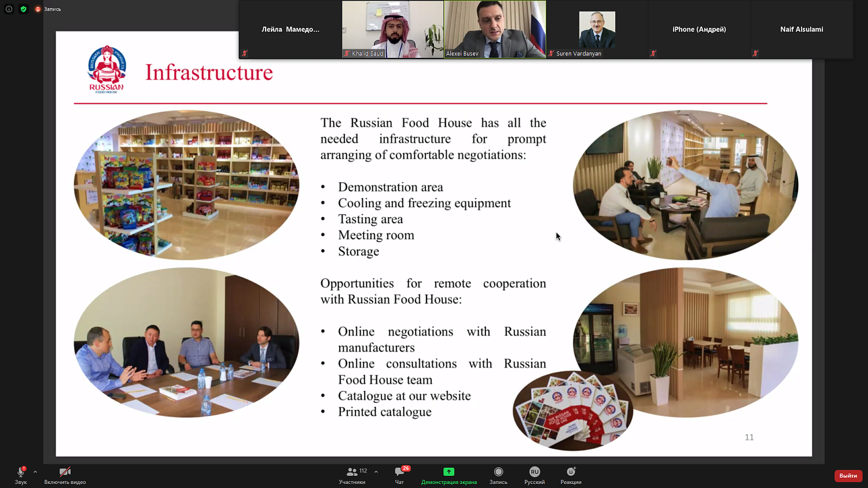
Task: Click "Cooling and freezing equipment" bullet
Action: tap(424, 204)
